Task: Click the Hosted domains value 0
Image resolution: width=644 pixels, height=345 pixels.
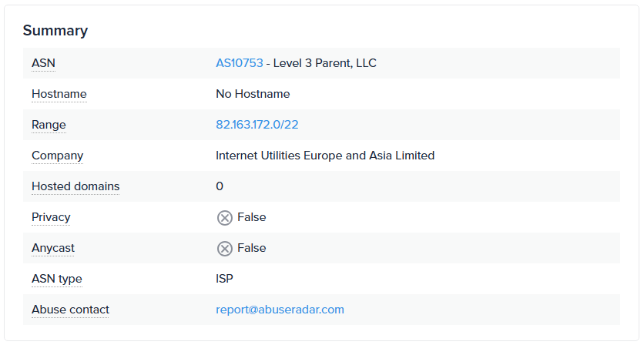Action: point(220,186)
